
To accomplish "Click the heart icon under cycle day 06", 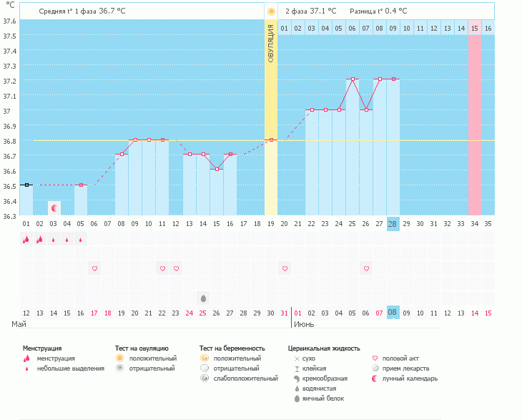I will click(94, 268).
